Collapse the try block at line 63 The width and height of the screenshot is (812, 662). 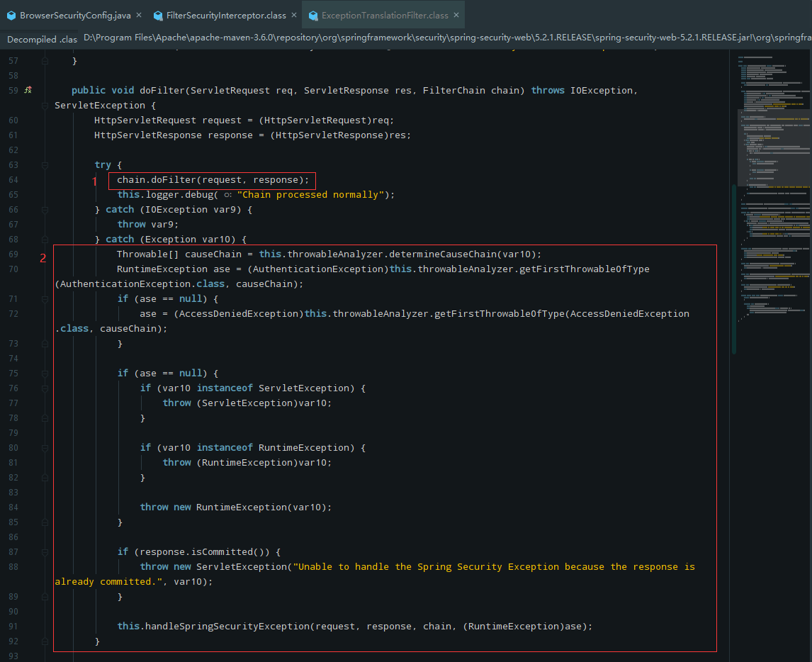pyautogui.click(x=44, y=164)
